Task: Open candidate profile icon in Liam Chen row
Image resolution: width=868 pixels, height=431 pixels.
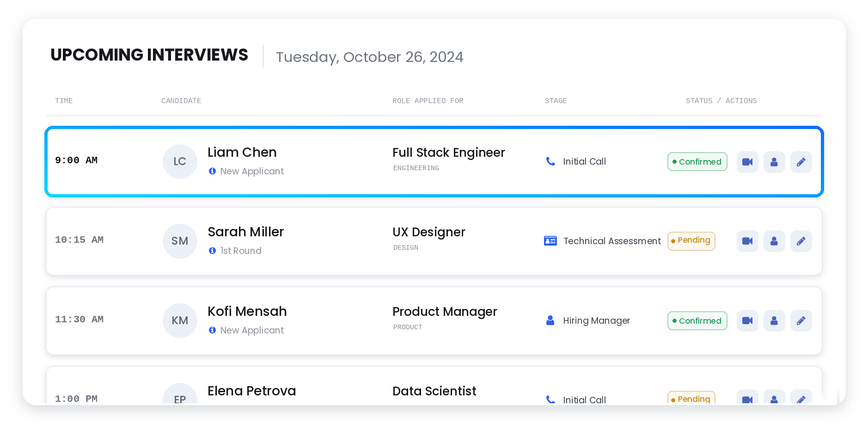Action: click(774, 162)
